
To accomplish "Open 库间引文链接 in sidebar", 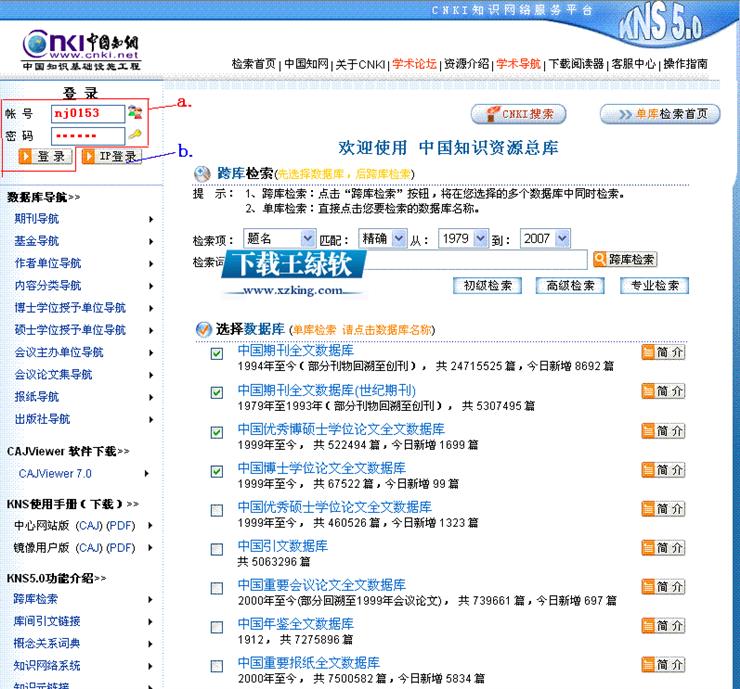I will (x=47, y=621).
